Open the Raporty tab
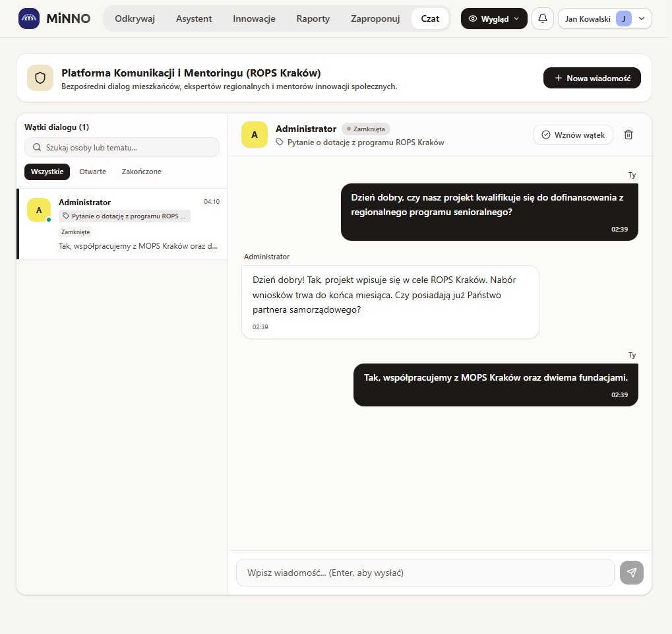 pos(313,18)
